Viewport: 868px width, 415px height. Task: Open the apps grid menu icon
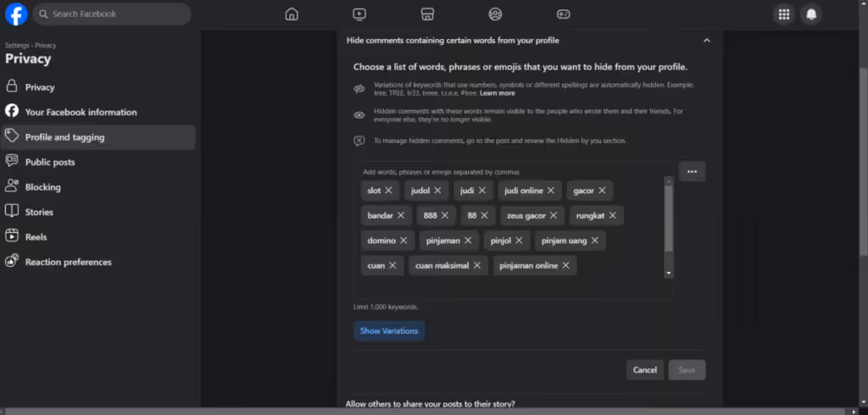click(x=784, y=14)
